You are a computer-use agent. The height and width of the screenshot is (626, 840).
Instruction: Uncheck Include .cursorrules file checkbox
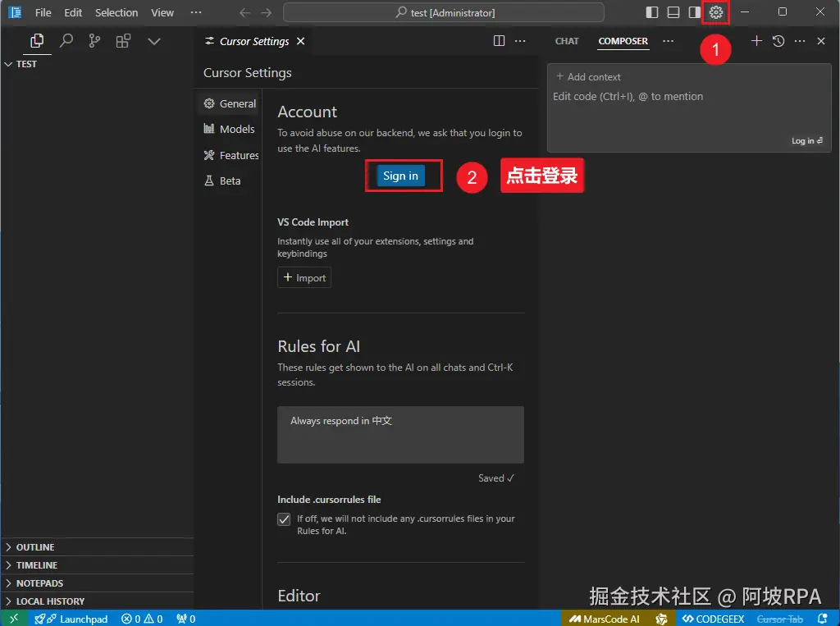[284, 519]
